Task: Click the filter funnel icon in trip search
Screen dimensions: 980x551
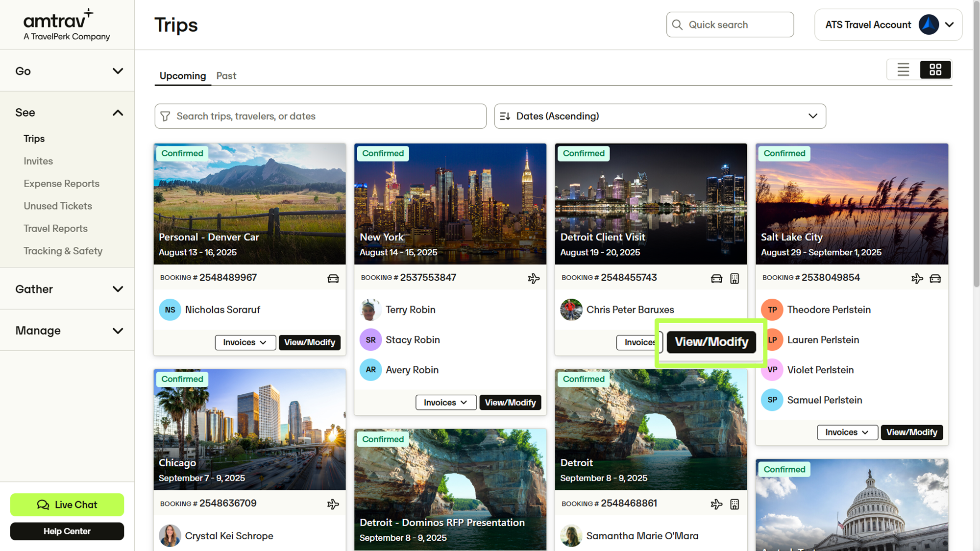Action: pos(166,116)
